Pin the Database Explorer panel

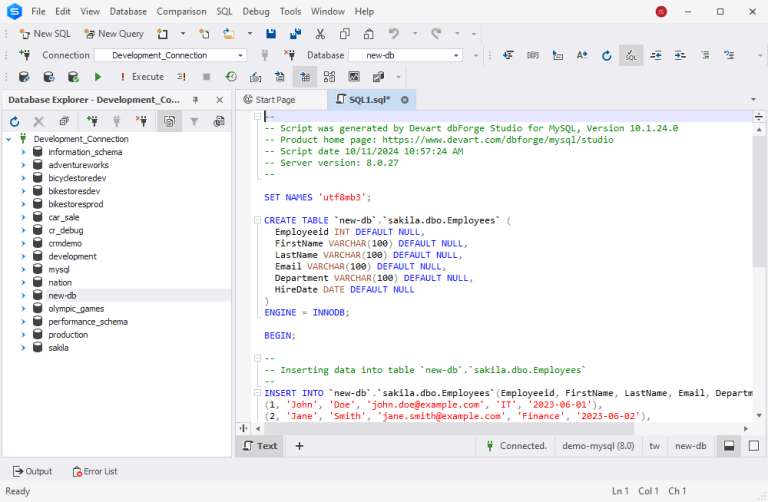(195, 100)
